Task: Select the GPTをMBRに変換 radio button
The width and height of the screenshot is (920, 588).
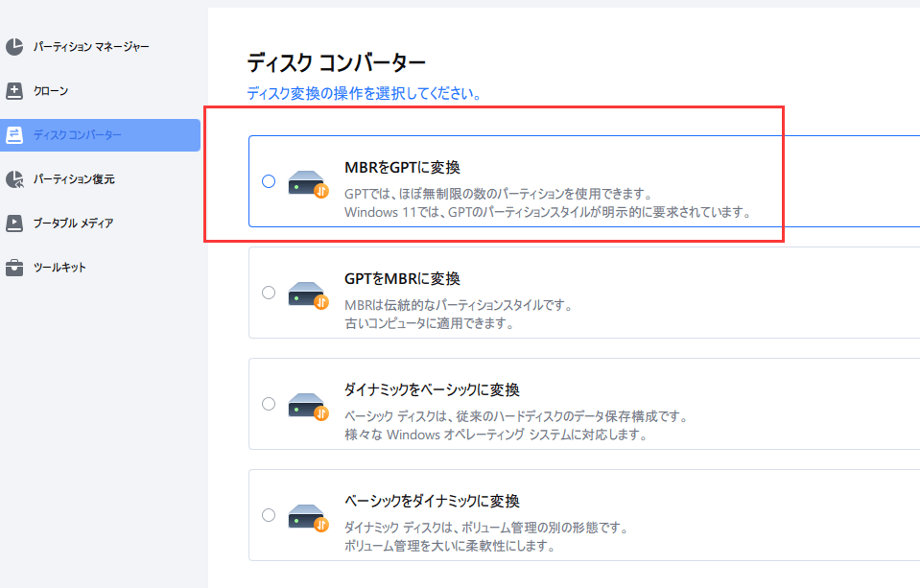Action: point(269,294)
